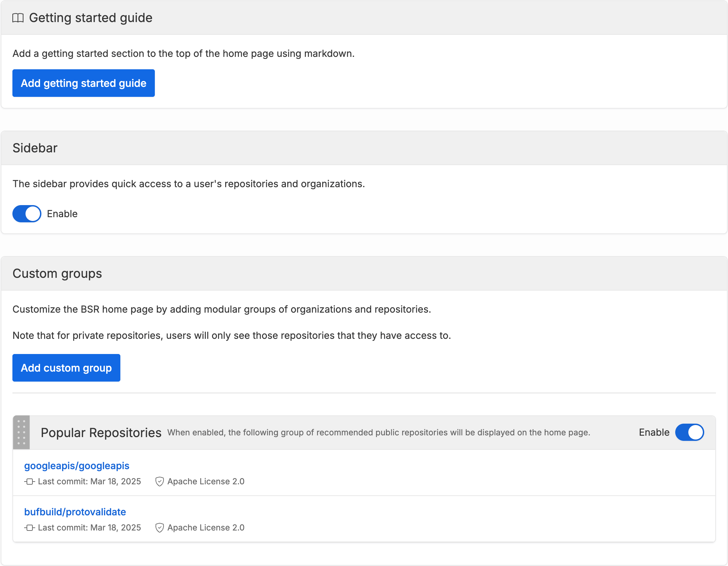Viewport: 728px width, 566px height.
Task: Click the Popular Repositories group title
Action: point(101,433)
